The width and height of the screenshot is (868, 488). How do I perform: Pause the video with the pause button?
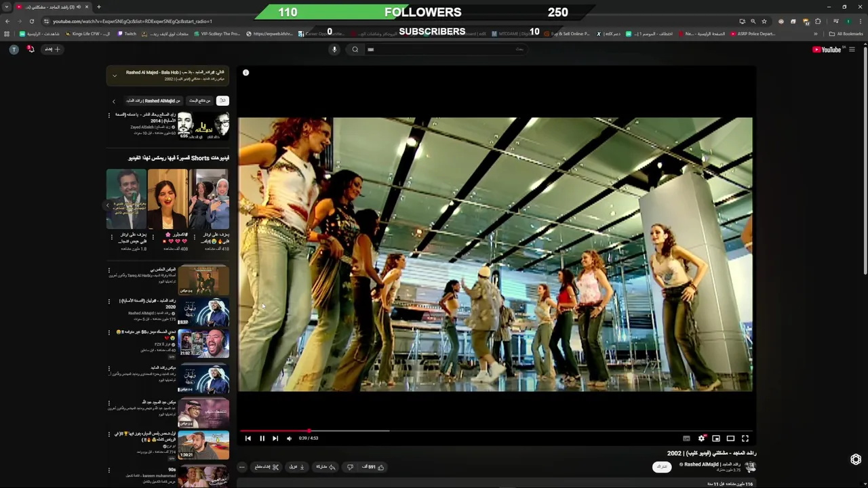click(x=262, y=439)
